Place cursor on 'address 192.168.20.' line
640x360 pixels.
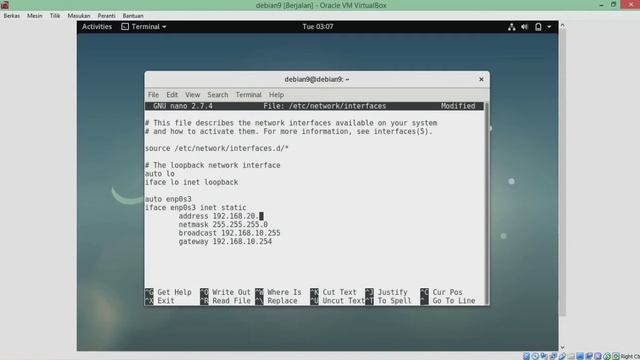pos(220,216)
